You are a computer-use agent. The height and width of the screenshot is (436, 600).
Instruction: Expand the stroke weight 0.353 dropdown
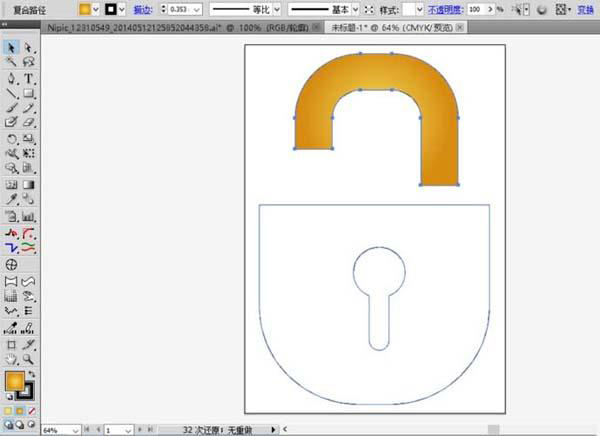pyautogui.click(x=197, y=10)
